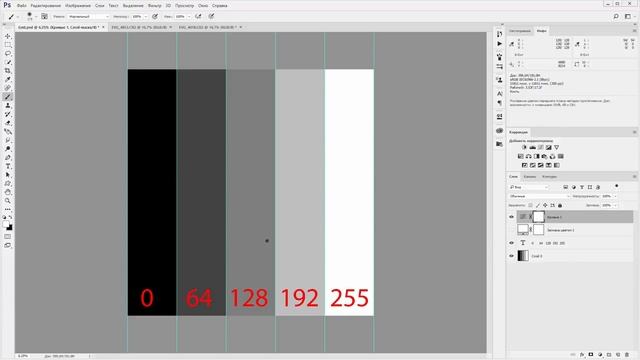Click the foreground color swatch
Screen dimensions: 640x360
[x=6, y=224]
